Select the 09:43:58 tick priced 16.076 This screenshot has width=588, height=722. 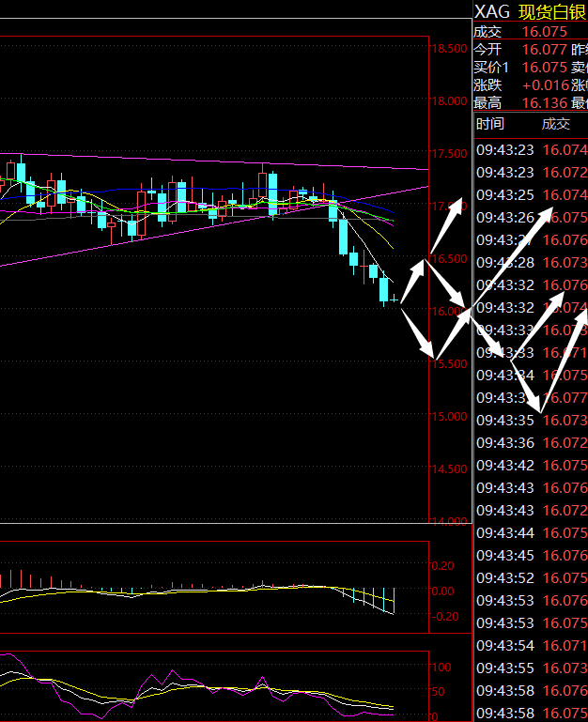click(x=532, y=691)
